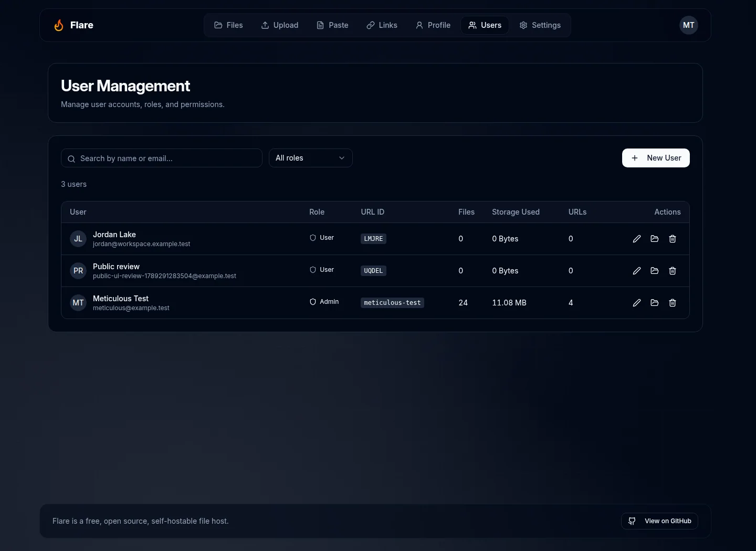The width and height of the screenshot is (756, 551).
Task: Click the 3 users count text
Action: pyautogui.click(x=73, y=184)
